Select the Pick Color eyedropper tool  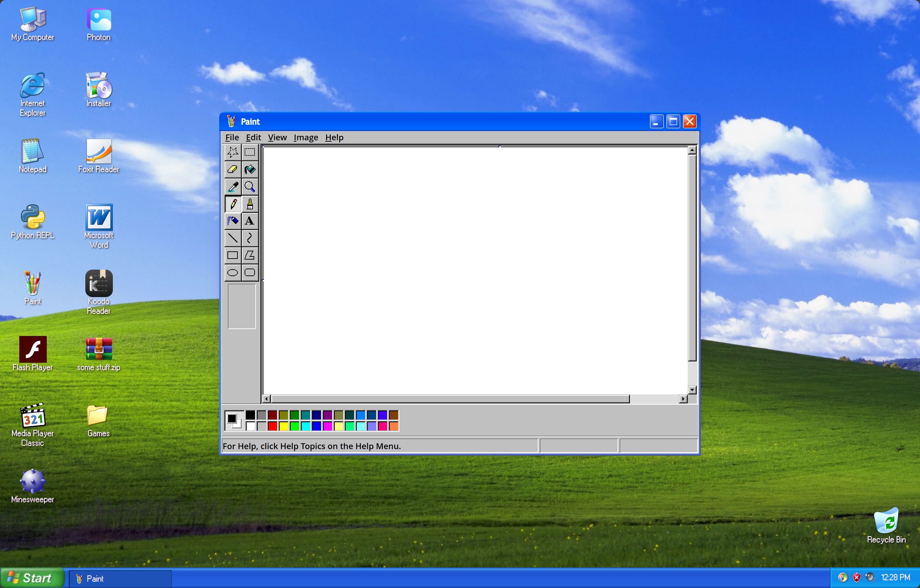click(233, 187)
